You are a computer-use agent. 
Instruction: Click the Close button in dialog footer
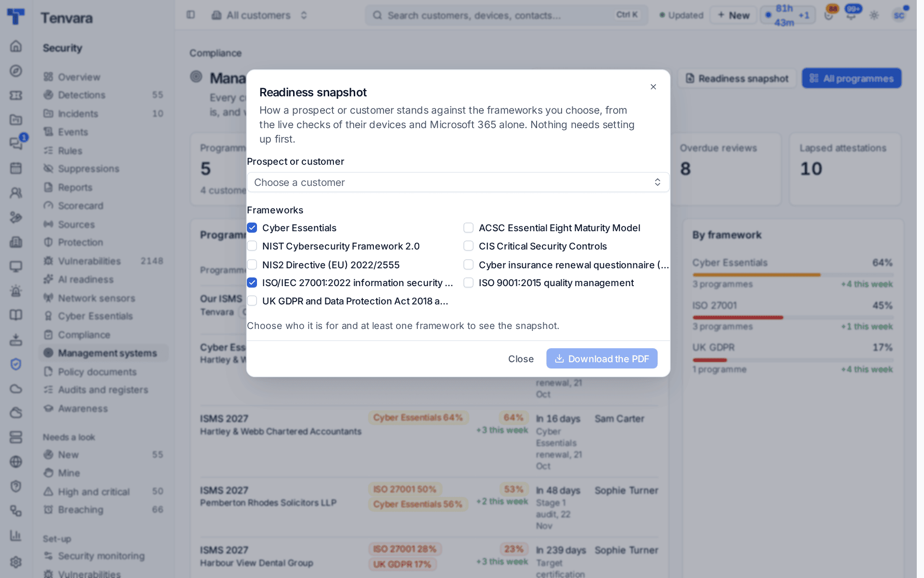pos(521,359)
